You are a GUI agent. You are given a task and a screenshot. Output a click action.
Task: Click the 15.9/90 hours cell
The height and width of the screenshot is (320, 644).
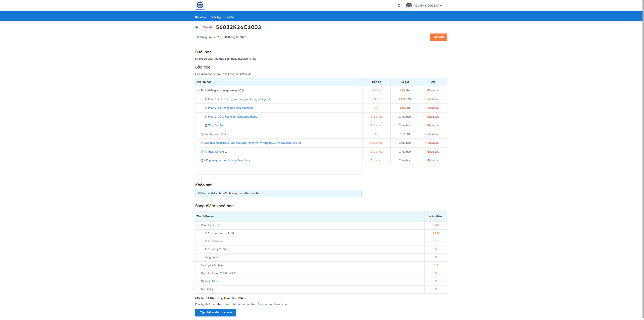coord(405,90)
